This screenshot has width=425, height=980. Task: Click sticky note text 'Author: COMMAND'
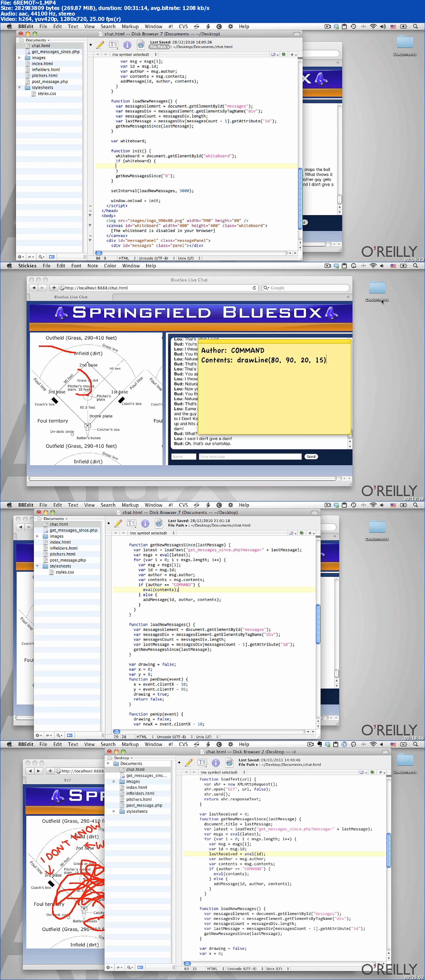[x=233, y=350]
